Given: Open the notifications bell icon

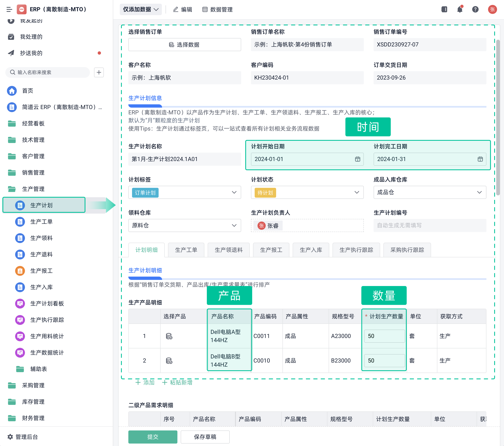Looking at the screenshot, I should tap(460, 9).
